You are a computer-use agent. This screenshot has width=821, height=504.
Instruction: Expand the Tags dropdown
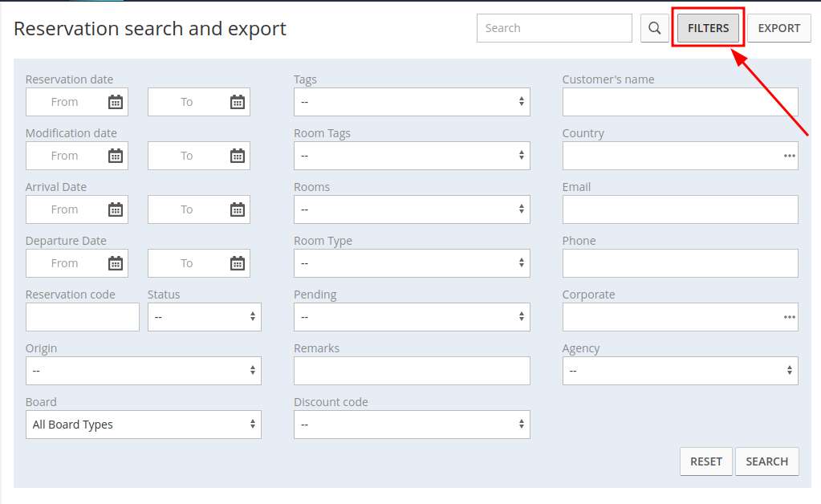(412, 102)
